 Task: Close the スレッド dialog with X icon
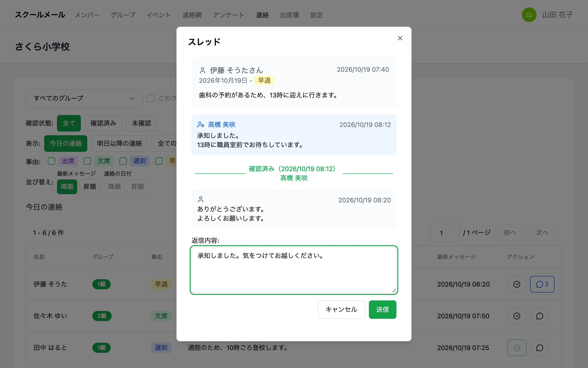(400, 38)
